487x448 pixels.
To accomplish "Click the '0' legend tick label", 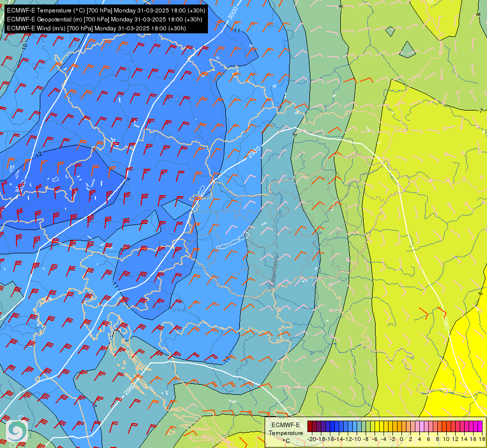I will 401,439.
